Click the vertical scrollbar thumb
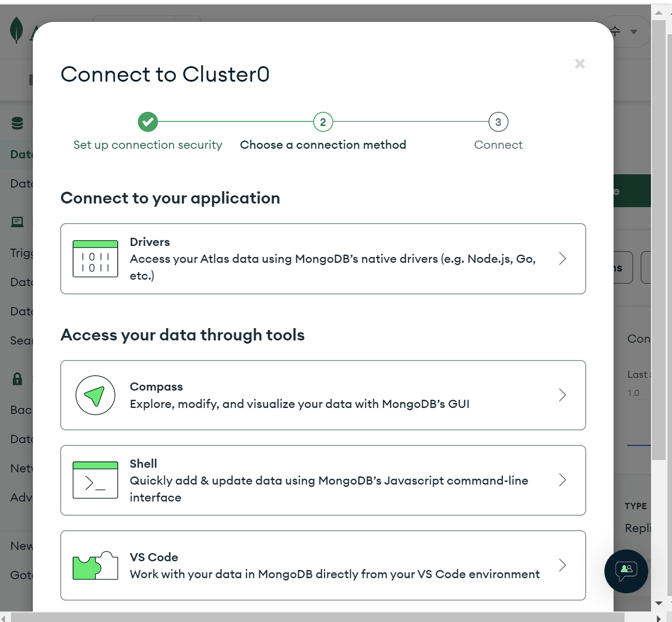The width and height of the screenshot is (672, 622). 659,240
